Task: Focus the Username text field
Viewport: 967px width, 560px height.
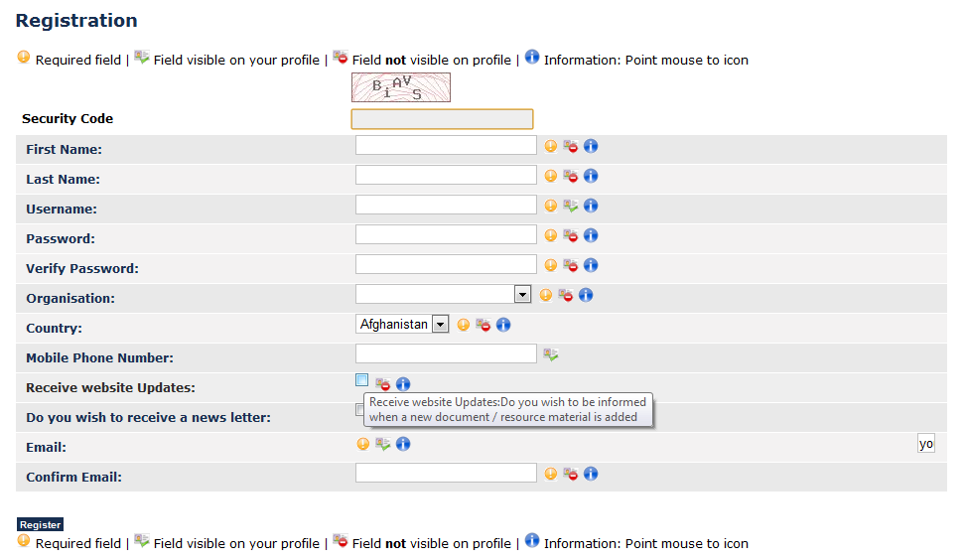Action: coord(446,205)
